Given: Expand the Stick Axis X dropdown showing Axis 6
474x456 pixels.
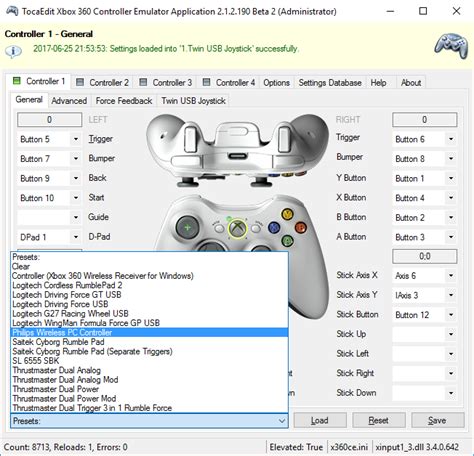Looking at the screenshot, I should (451, 276).
